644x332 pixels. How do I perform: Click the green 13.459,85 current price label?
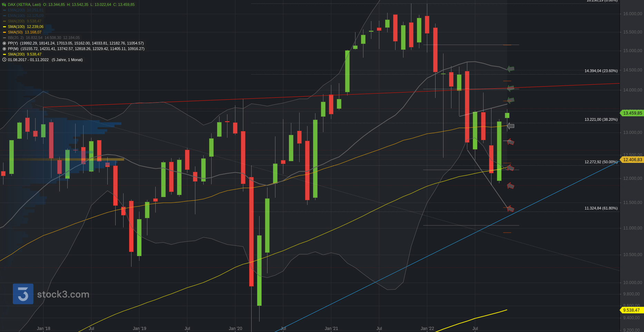pyautogui.click(x=632, y=113)
